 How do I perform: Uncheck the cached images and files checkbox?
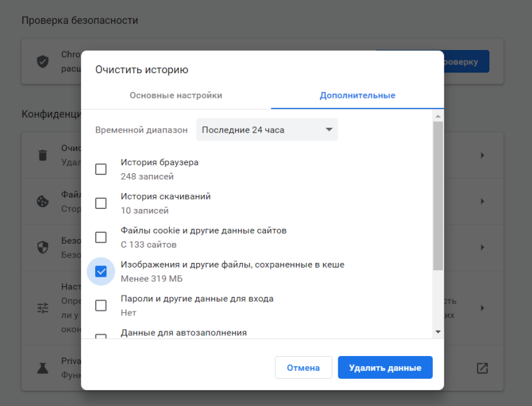[100, 271]
